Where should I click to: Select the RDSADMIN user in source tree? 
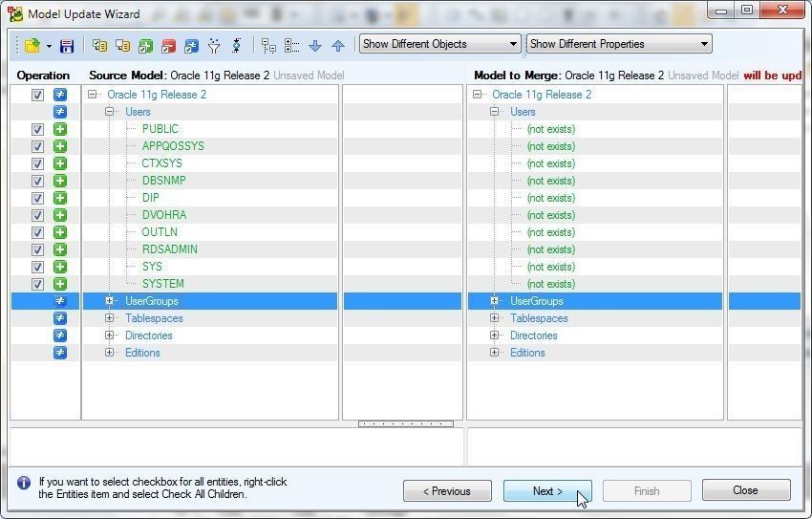point(169,249)
